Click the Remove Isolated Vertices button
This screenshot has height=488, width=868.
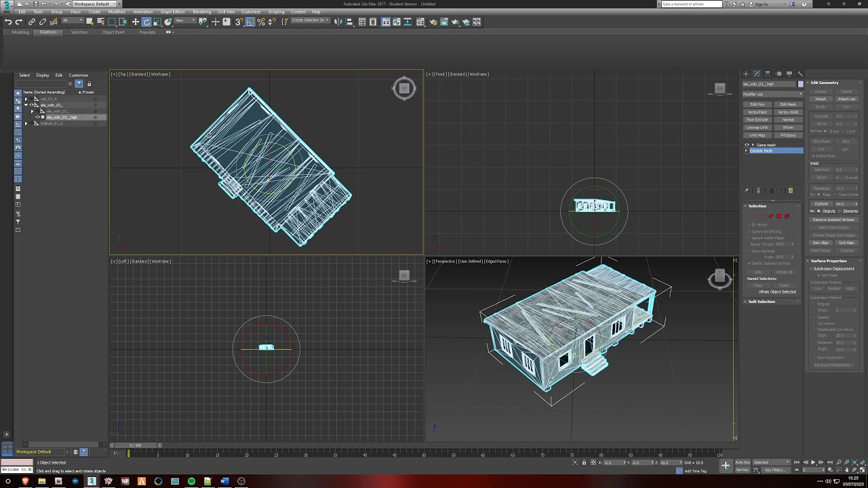click(x=833, y=220)
